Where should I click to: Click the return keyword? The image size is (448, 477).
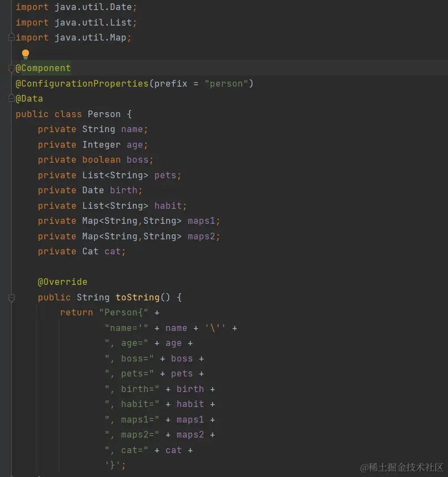[77, 313]
